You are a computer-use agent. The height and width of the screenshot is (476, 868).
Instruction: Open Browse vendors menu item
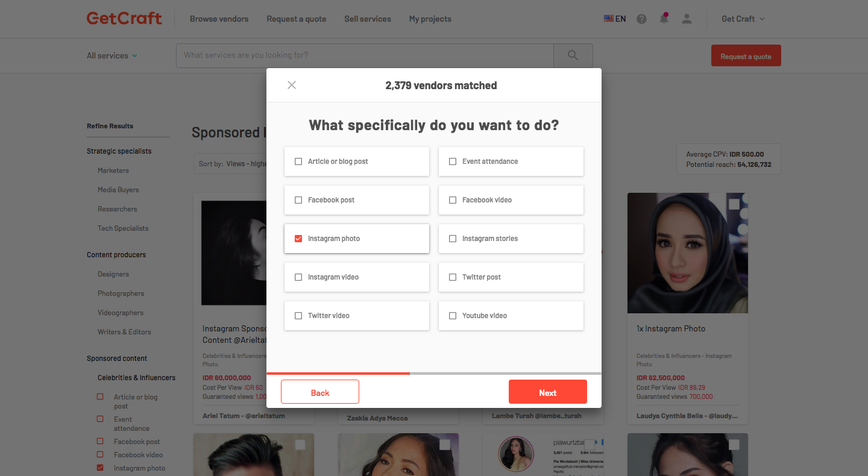point(219,19)
